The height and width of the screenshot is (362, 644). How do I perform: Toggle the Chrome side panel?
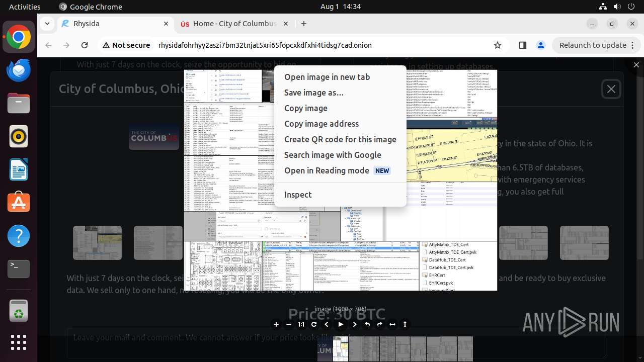point(523,45)
